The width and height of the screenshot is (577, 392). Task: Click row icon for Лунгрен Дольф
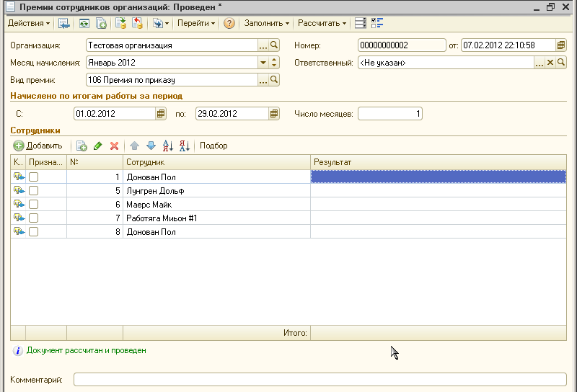click(19, 190)
